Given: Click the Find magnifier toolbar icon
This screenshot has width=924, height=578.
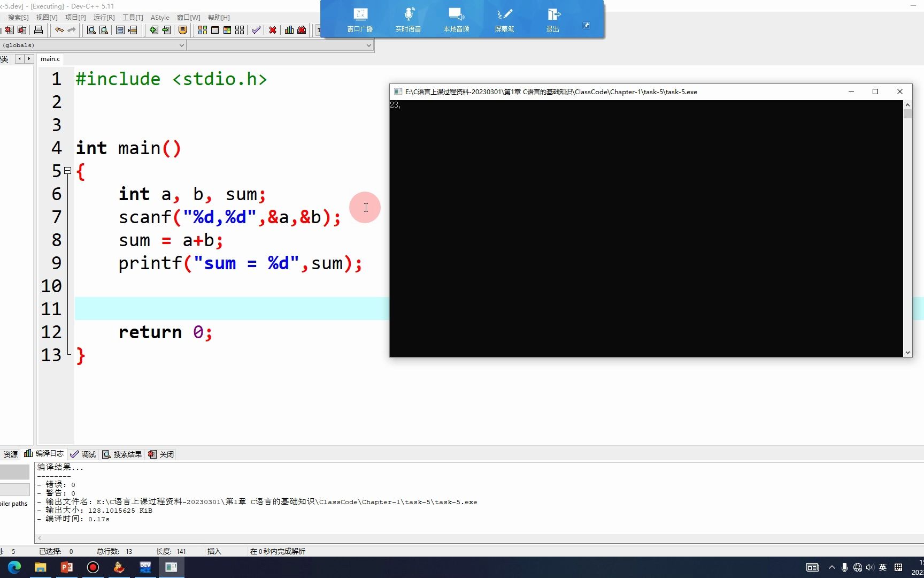Looking at the screenshot, I should (x=91, y=30).
